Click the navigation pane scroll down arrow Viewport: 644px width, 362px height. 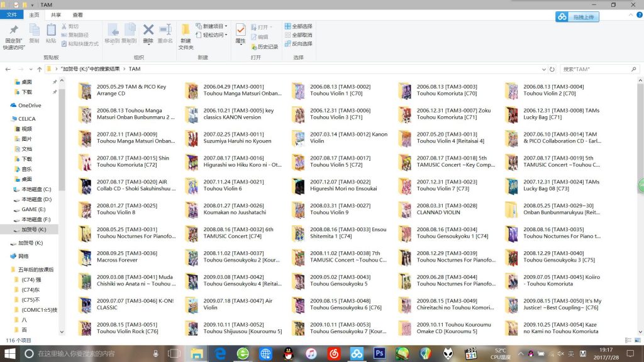tap(62, 332)
